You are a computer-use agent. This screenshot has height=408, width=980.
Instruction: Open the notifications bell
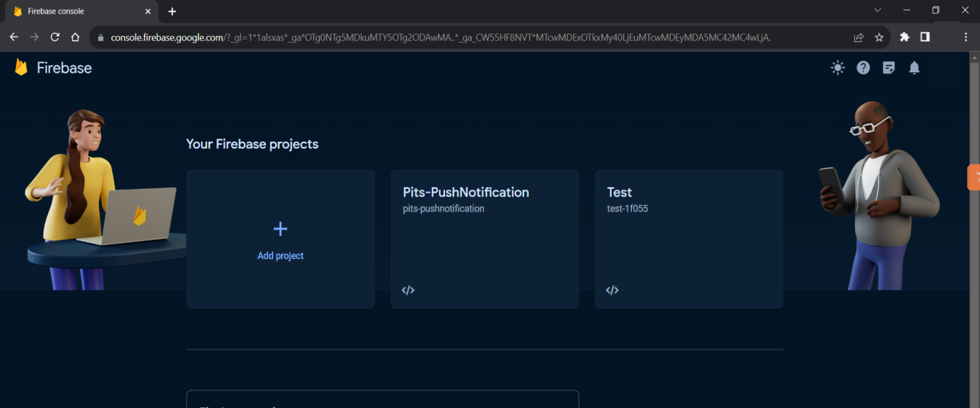click(914, 68)
